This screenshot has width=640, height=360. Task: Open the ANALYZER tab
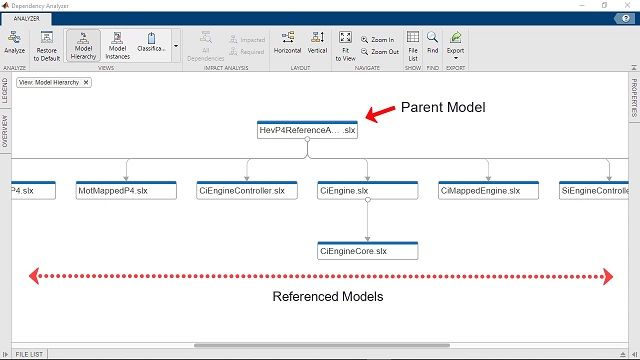pyautogui.click(x=26, y=19)
